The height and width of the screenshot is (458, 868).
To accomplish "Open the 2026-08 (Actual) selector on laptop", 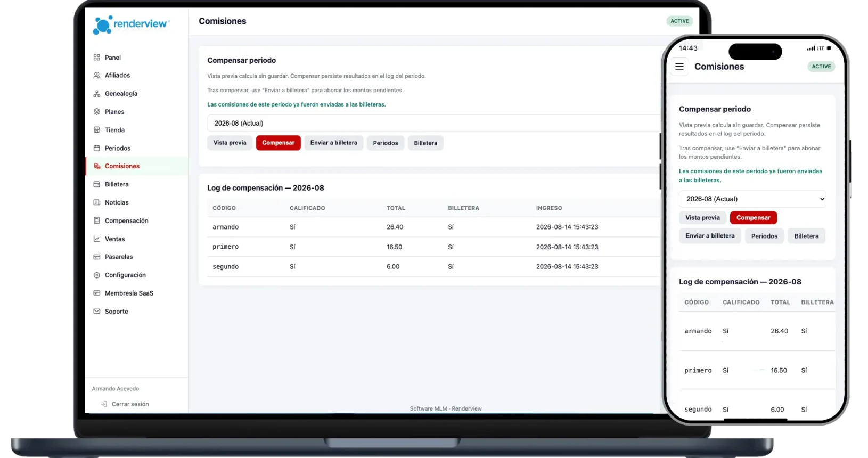I will 434,123.
